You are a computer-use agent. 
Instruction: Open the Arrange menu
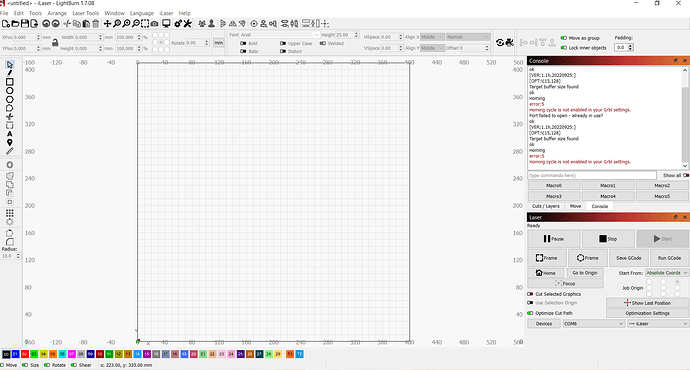click(57, 13)
